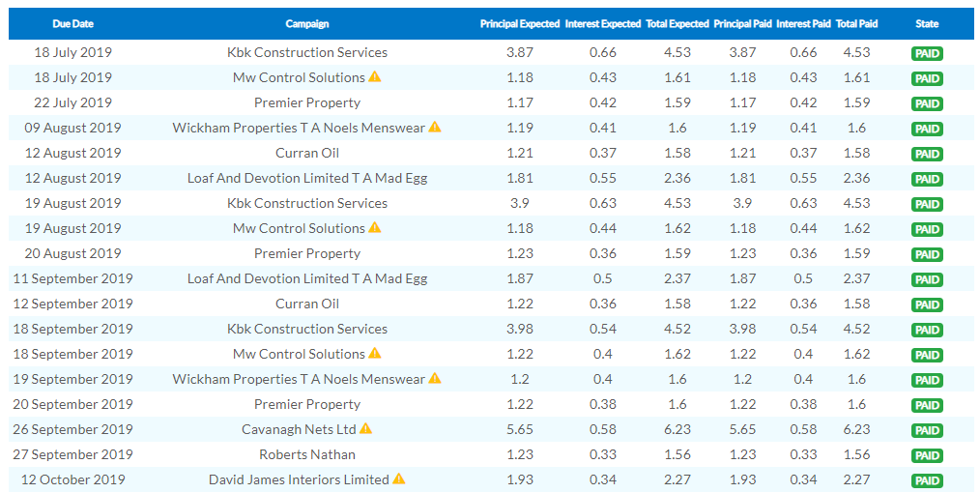Click the Principal Expected column header
Viewport: 980px width, 493px height.
click(520, 23)
